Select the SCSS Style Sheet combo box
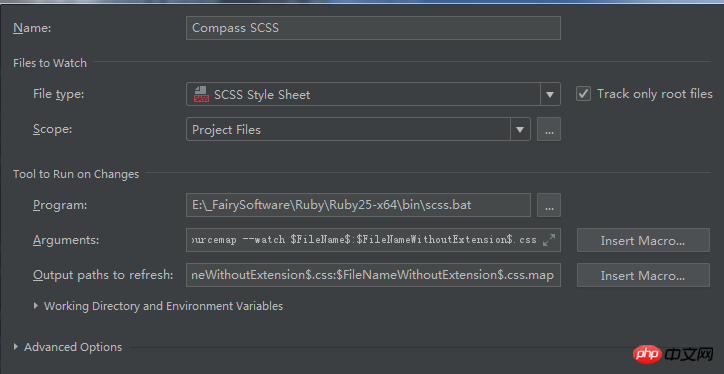Image resolution: width=724 pixels, height=374 pixels. (x=373, y=94)
